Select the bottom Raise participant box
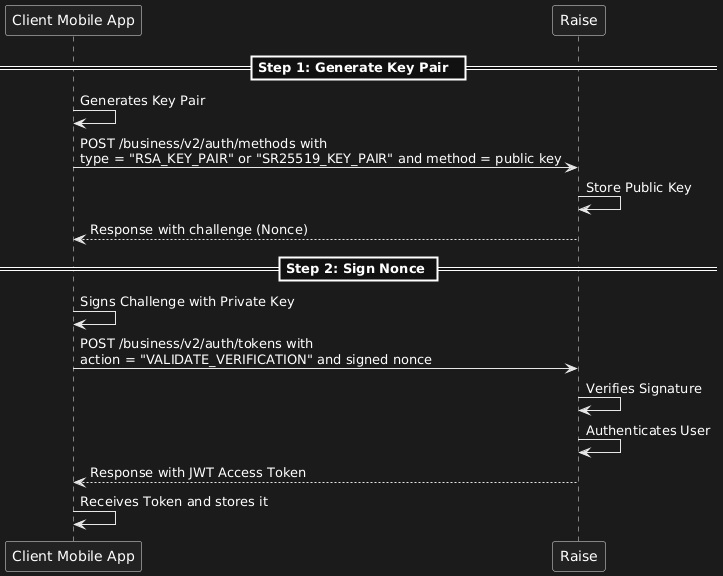Viewport: 723px width, 576px height. point(579,555)
